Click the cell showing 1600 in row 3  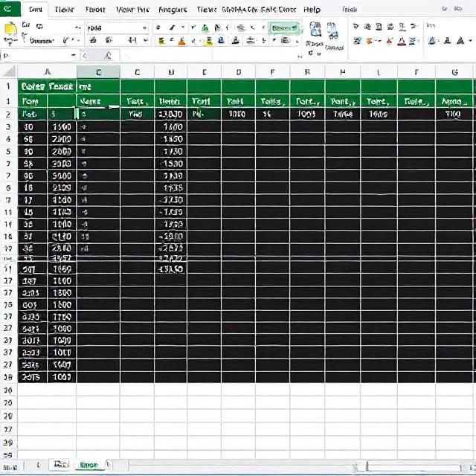coord(170,126)
